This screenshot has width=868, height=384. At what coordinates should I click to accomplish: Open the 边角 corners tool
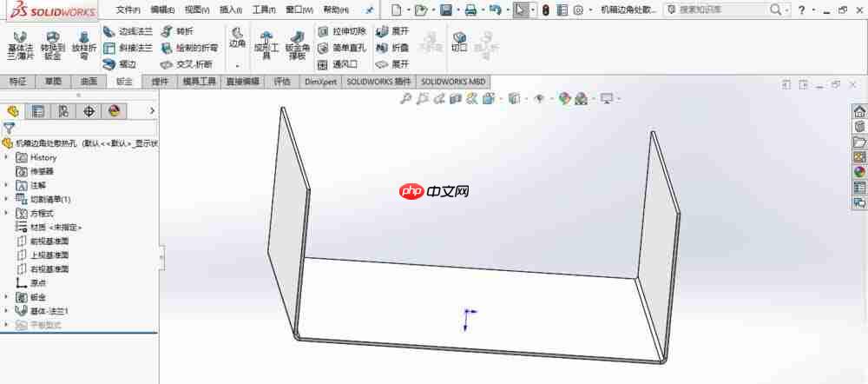tap(238, 38)
